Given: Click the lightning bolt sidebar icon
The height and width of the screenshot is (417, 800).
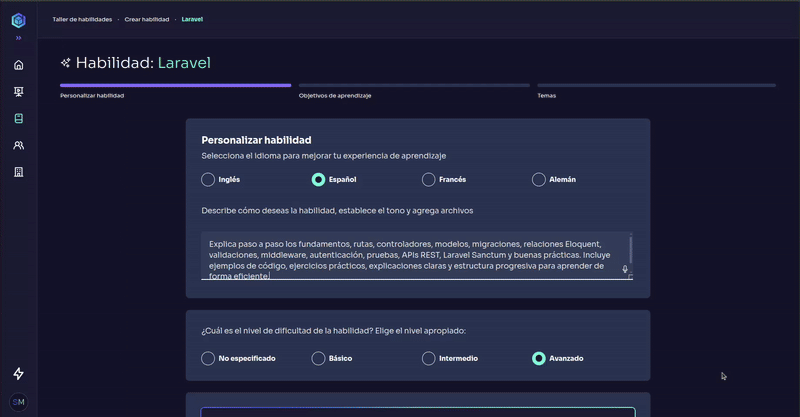Looking at the screenshot, I should tap(18, 374).
